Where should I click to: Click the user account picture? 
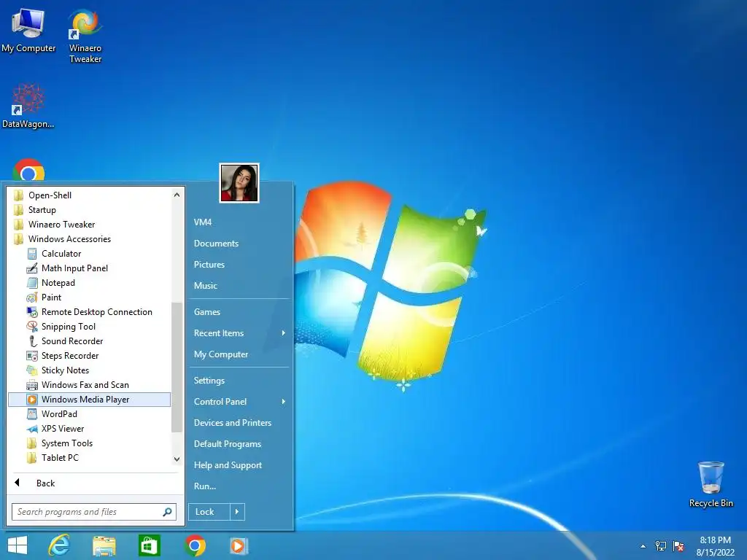(239, 183)
